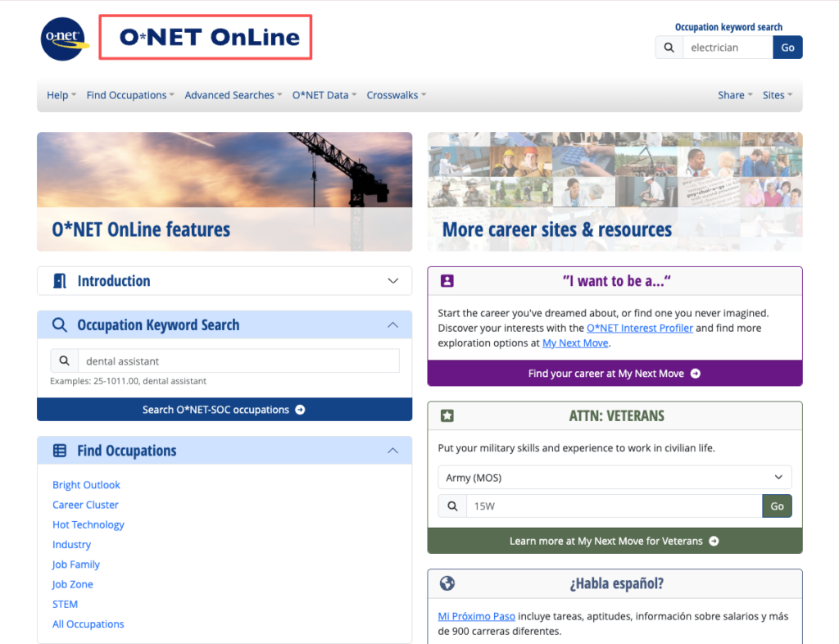Click the ID badge icon in the 'I want to be a...' header
The height and width of the screenshot is (644, 839).
[447, 280]
